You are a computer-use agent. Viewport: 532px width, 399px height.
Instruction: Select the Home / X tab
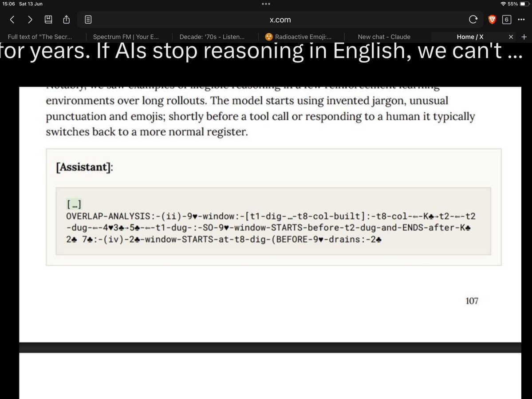click(470, 37)
